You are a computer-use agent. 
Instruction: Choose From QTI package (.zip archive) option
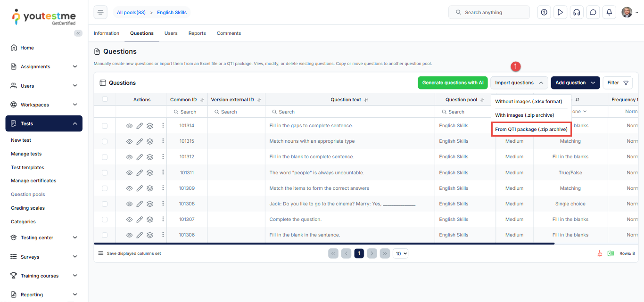[531, 129]
